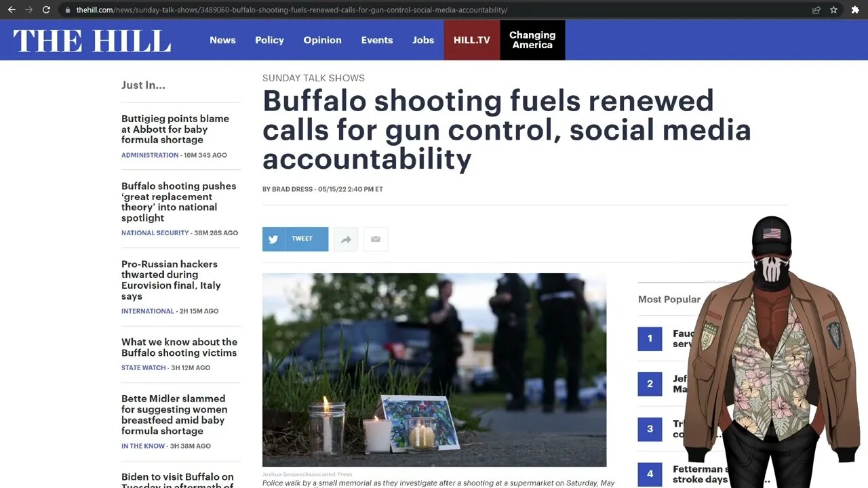
Task: Open the Sunday Talk Shows category link
Action: tap(313, 78)
